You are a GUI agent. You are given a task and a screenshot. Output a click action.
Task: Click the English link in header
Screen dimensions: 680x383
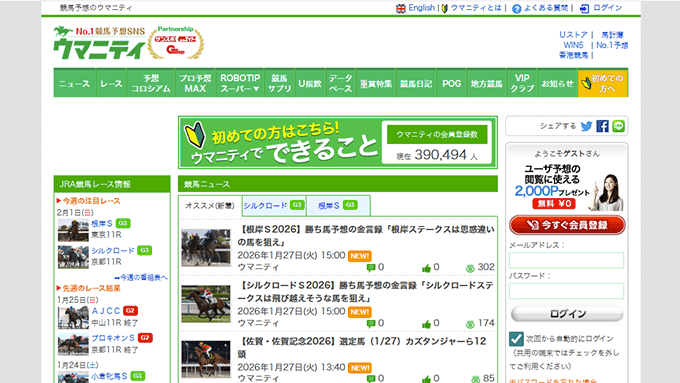coord(422,8)
